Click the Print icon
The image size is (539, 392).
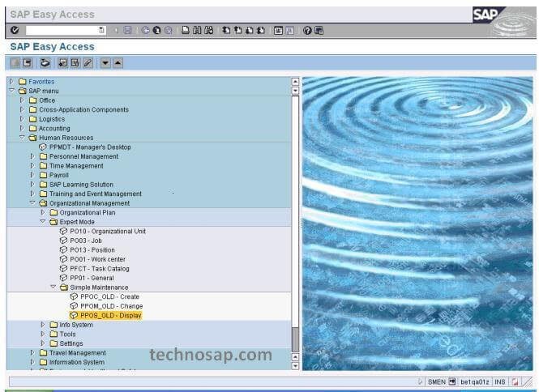[x=186, y=31]
